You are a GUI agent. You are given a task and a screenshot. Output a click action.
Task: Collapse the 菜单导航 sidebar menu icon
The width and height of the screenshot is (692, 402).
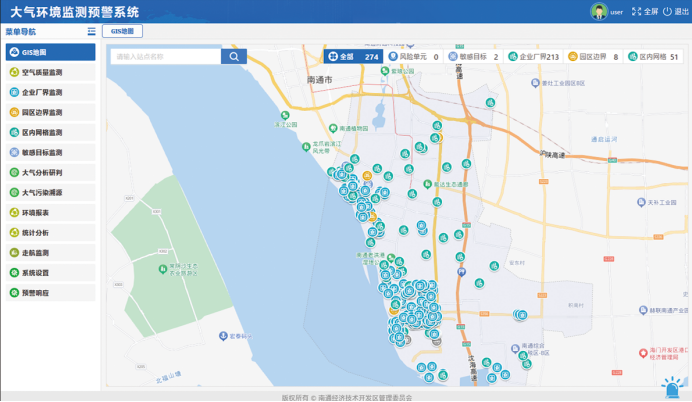coord(91,31)
